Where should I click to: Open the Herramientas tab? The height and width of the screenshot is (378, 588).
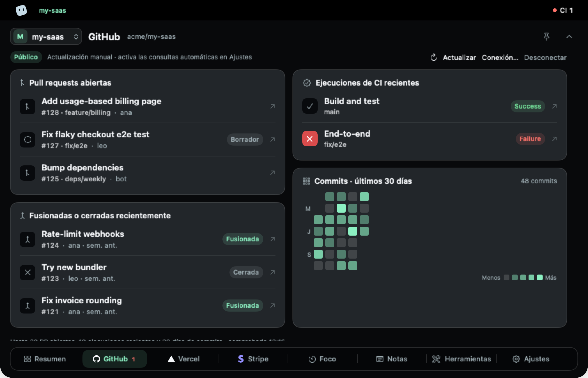(461, 359)
